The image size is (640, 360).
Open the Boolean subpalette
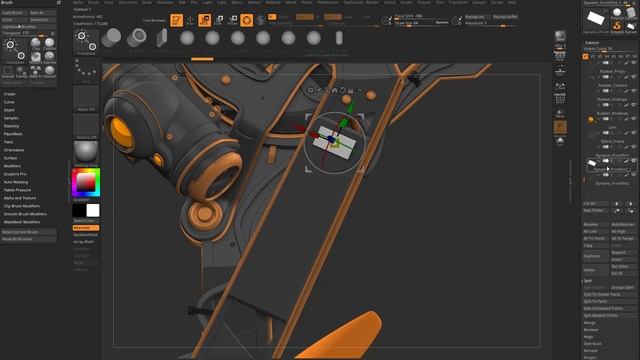pyautogui.click(x=591, y=330)
